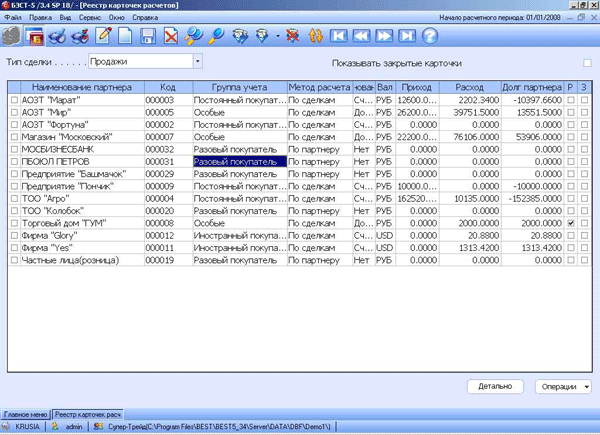Click the greyed-out leftmost toolbar icon
The height and width of the screenshot is (435, 600).
(11, 36)
